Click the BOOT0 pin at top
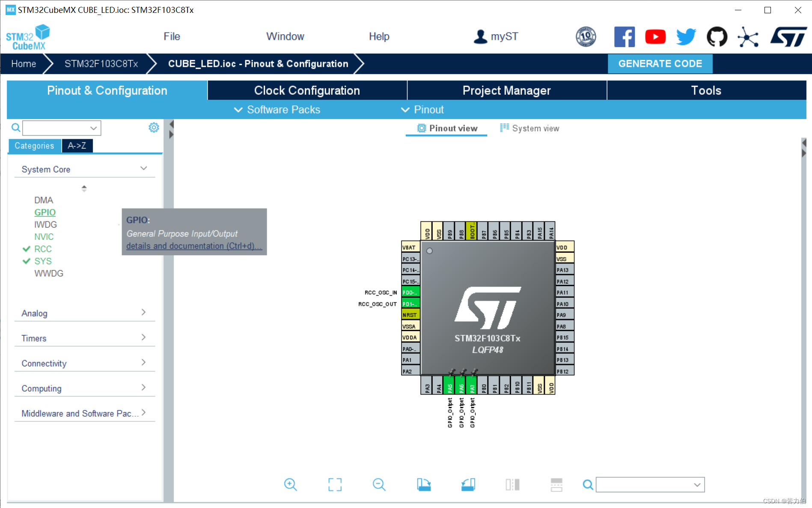812x508 pixels. (x=472, y=231)
